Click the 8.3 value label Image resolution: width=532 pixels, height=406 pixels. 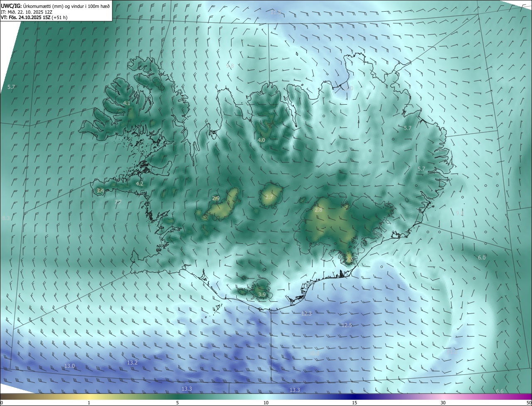pos(5,218)
